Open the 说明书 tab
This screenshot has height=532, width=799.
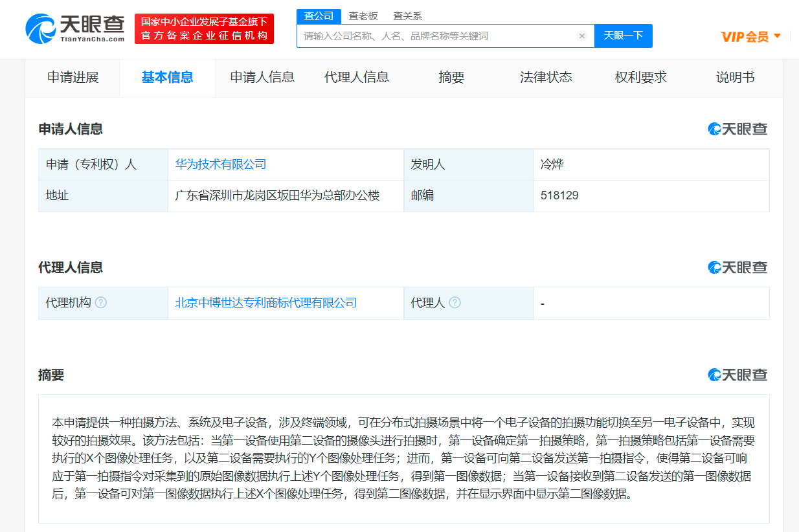point(735,77)
